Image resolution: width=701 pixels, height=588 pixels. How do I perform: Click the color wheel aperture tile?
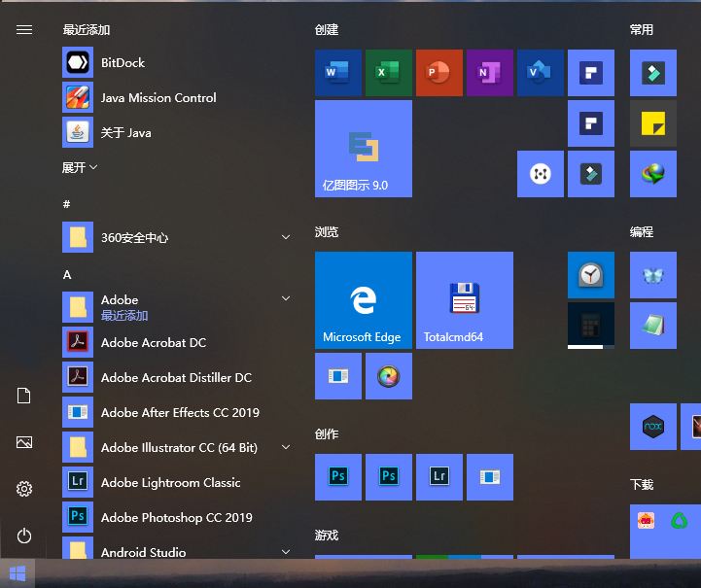(389, 376)
